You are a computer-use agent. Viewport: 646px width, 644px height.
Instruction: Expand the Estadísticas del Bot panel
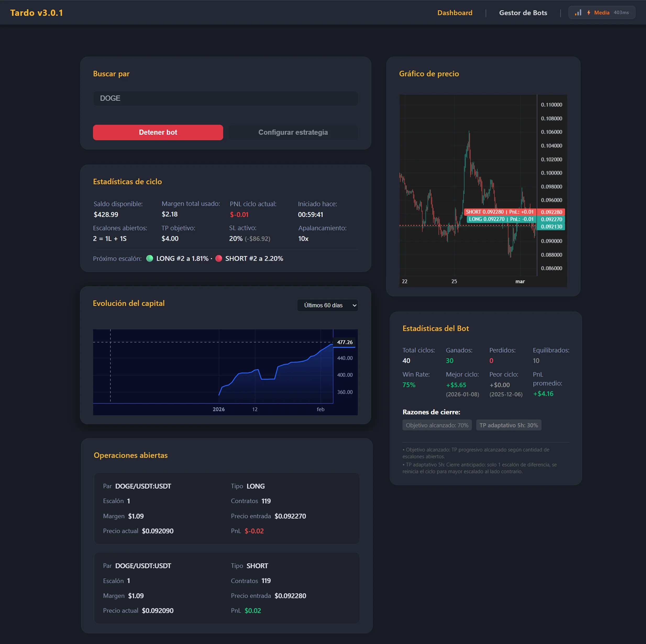coord(435,328)
